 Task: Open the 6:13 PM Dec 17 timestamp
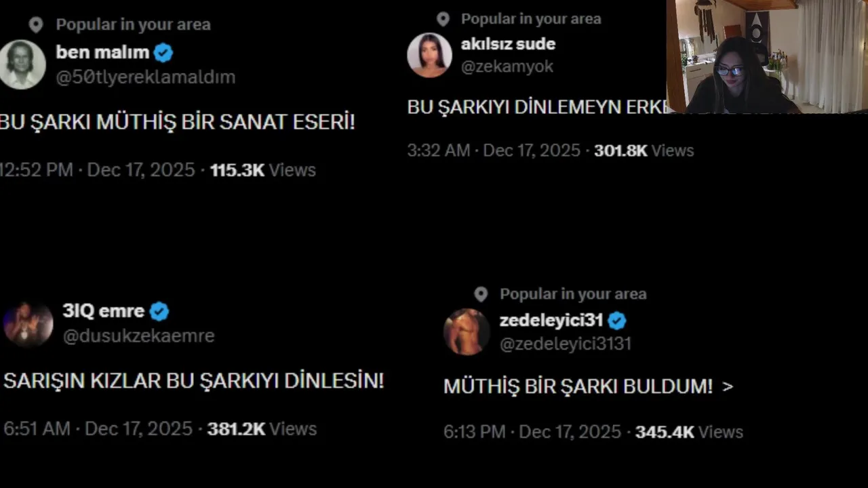(x=532, y=432)
